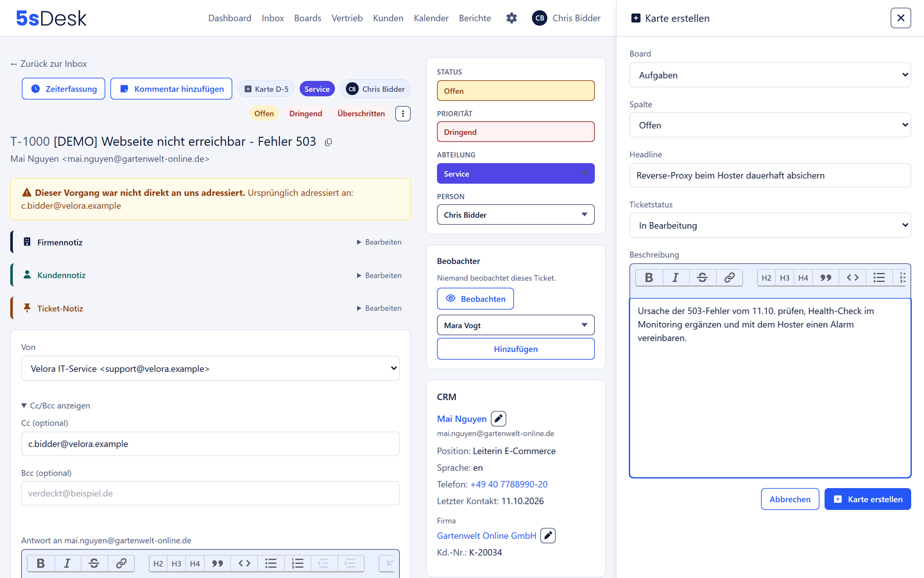Image resolution: width=924 pixels, height=578 pixels.
Task: Open the Person dropdown Chris Bidder
Action: click(516, 215)
